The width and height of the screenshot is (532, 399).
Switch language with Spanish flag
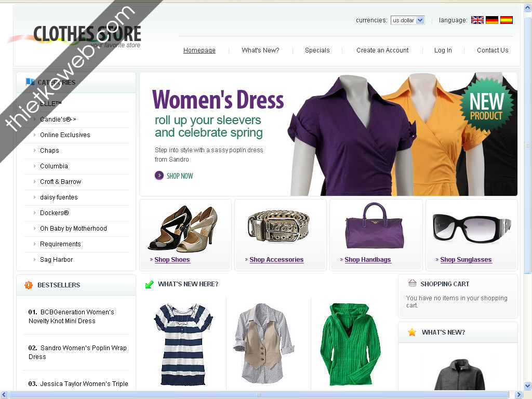(506, 20)
